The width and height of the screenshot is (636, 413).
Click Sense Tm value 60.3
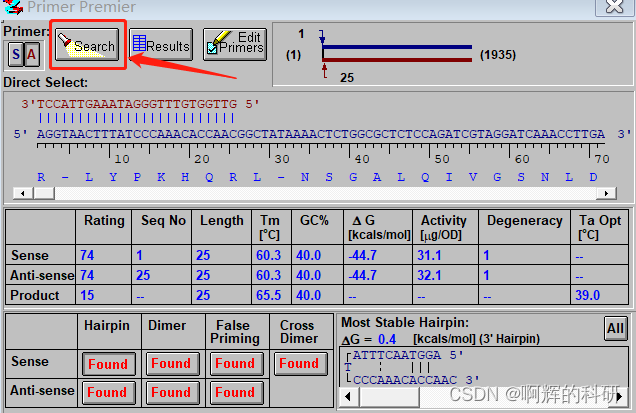pyautogui.click(x=268, y=255)
